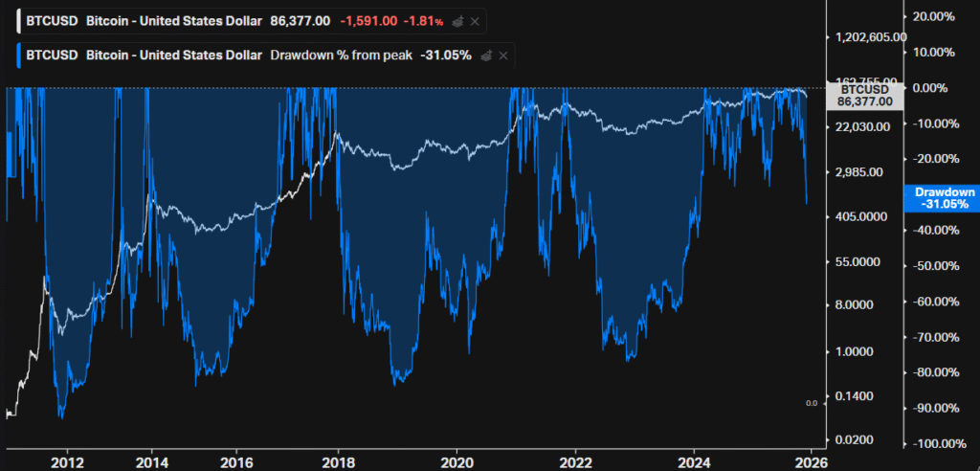This screenshot has height=471, width=980.
Task: Select the BTCUSD ticker in first legend row
Action: [53, 20]
